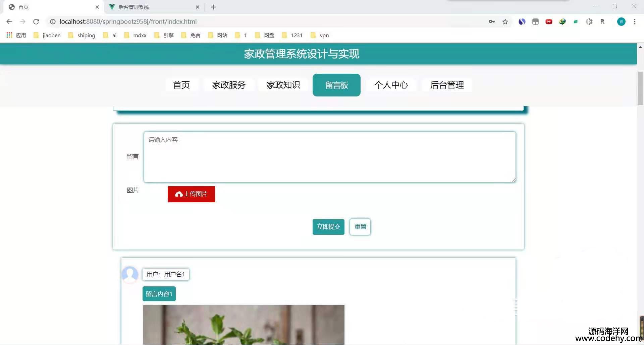The image size is (644, 345).
Task: Click the blue swirl extension icon
Action: (522, 22)
